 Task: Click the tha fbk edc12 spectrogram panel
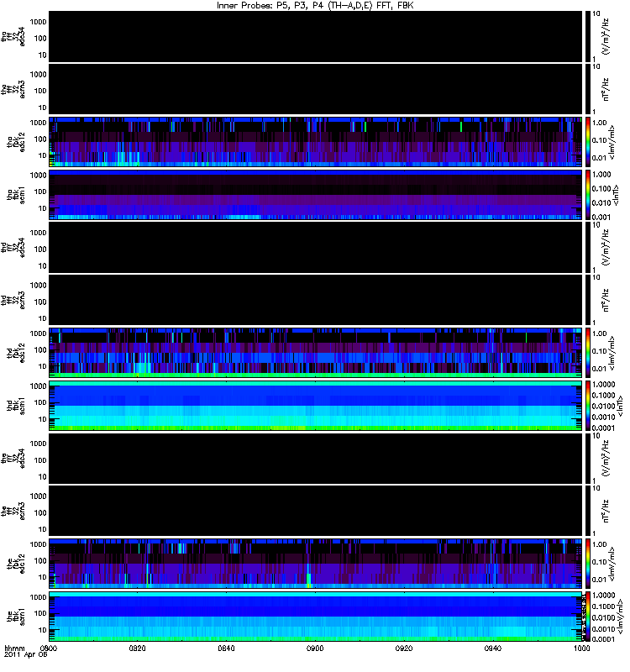coord(316,142)
